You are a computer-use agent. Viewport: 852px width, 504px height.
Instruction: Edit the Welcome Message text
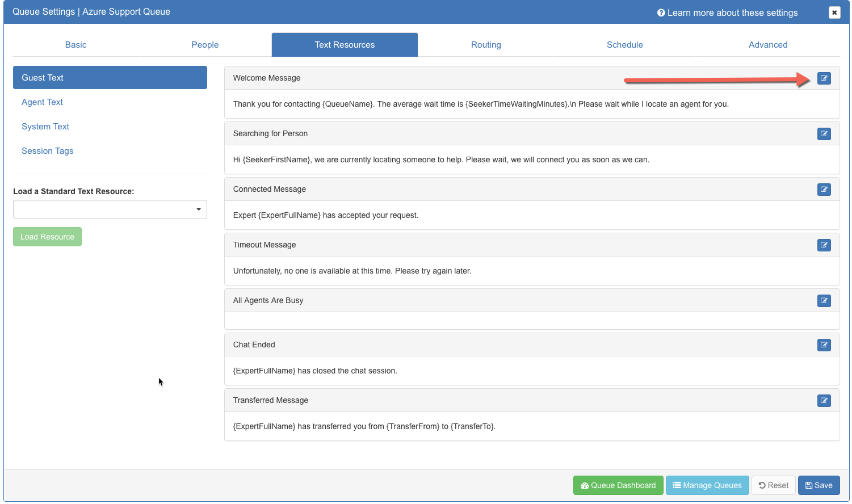[x=824, y=78]
